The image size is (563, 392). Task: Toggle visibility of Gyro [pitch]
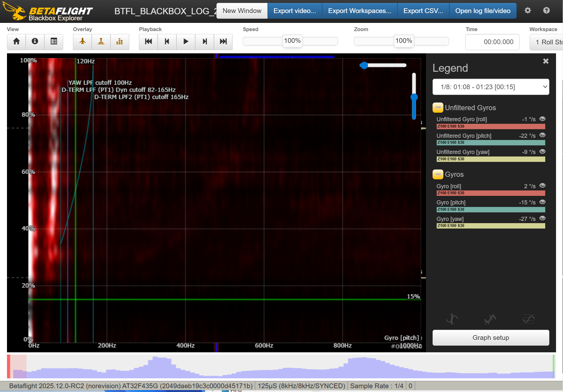pyautogui.click(x=542, y=202)
